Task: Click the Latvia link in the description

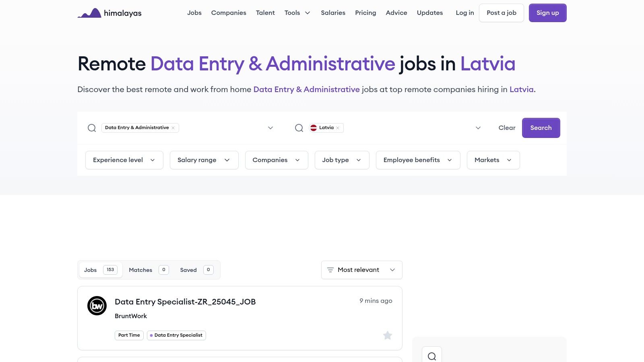Action: [522, 89]
